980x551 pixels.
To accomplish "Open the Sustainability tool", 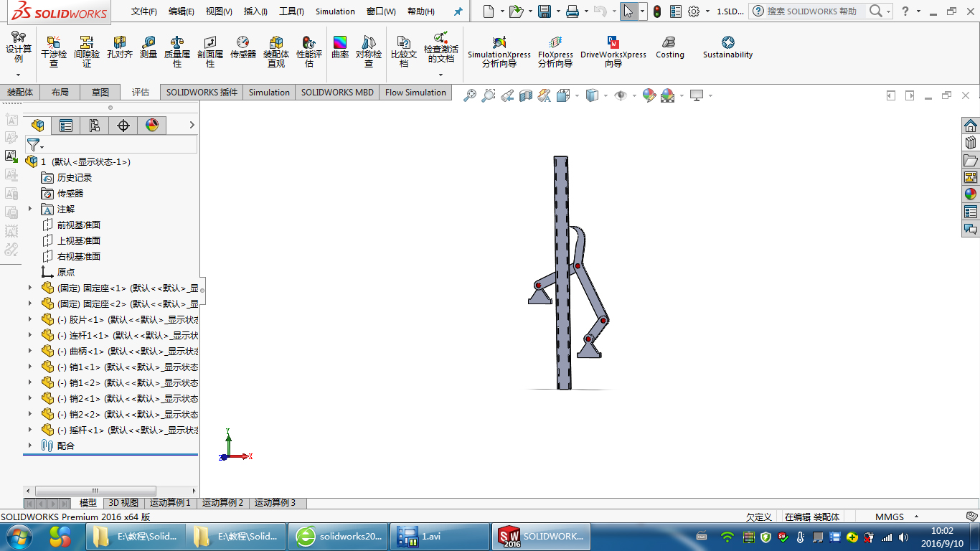I will [x=728, y=48].
